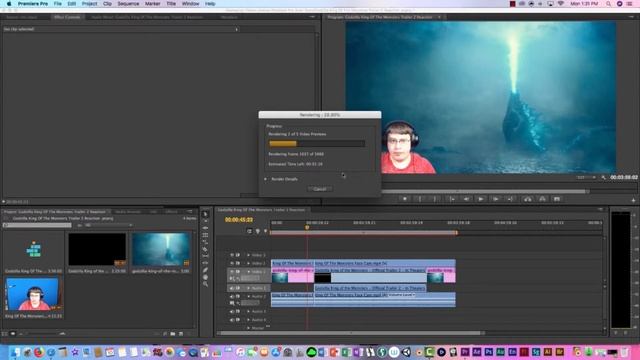Toggle Video 3 track eye visibility
The width and height of the screenshot is (640, 360).
point(232,255)
